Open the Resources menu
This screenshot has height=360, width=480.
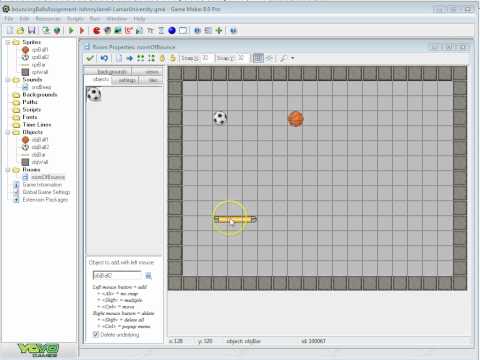[x=48, y=19]
